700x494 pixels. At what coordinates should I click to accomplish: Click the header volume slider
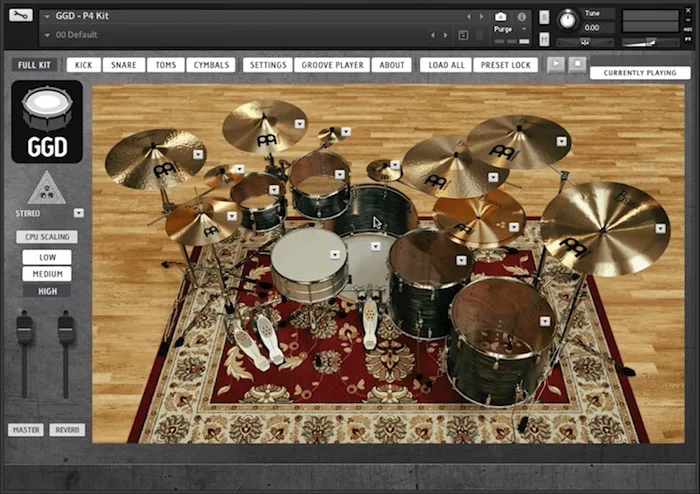point(650,42)
